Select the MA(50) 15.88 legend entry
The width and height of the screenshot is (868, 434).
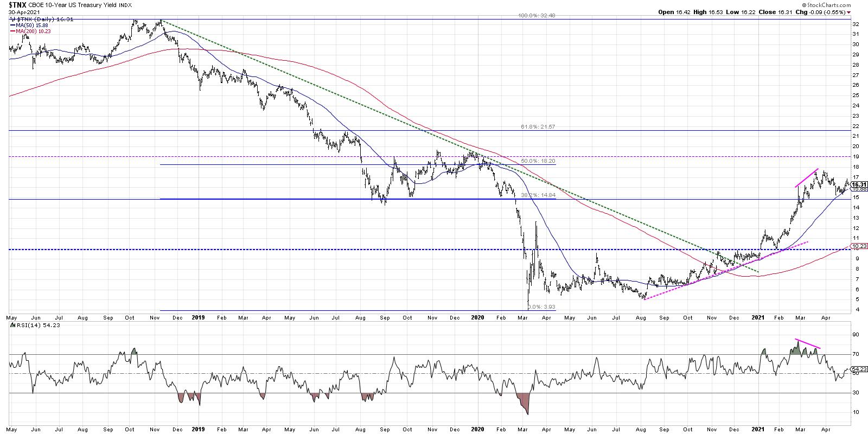click(x=33, y=25)
